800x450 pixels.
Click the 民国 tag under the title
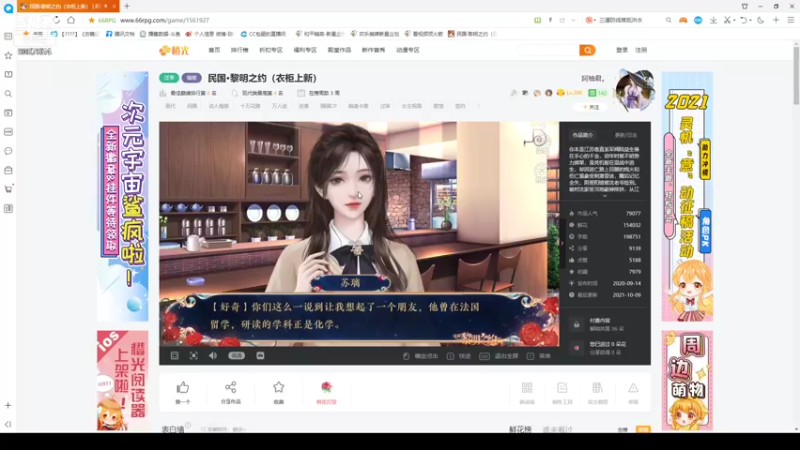pyautogui.click(x=192, y=106)
